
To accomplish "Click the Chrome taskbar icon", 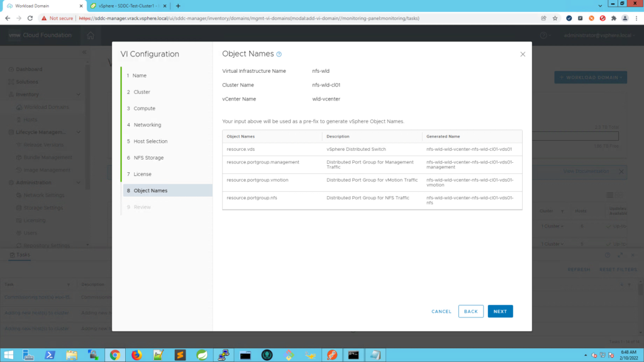I will pyautogui.click(x=114, y=355).
